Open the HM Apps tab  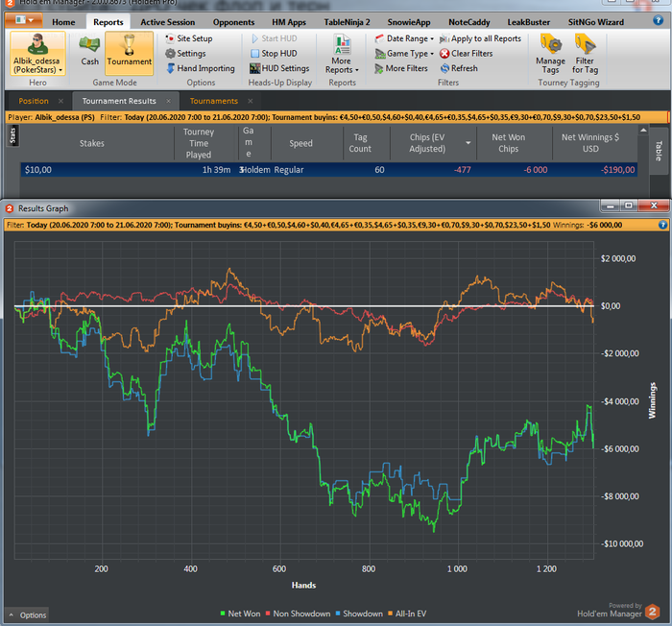[289, 22]
